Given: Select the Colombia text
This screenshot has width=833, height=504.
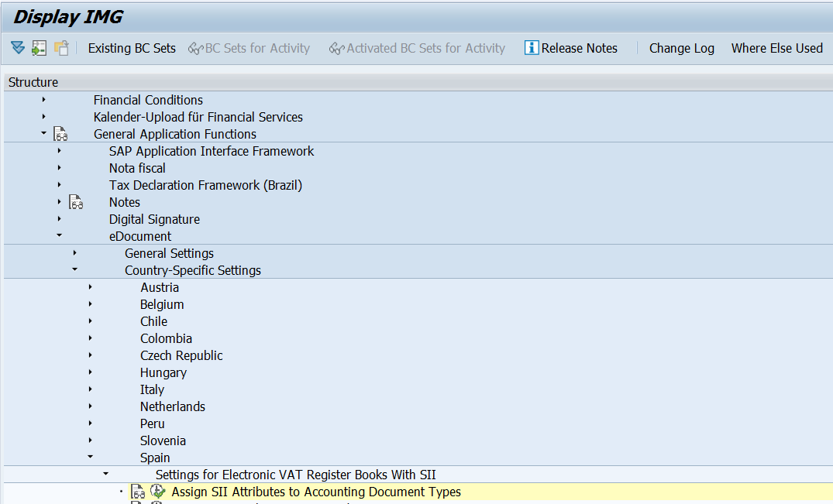Looking at the screenshot, I should click(167, 338).
